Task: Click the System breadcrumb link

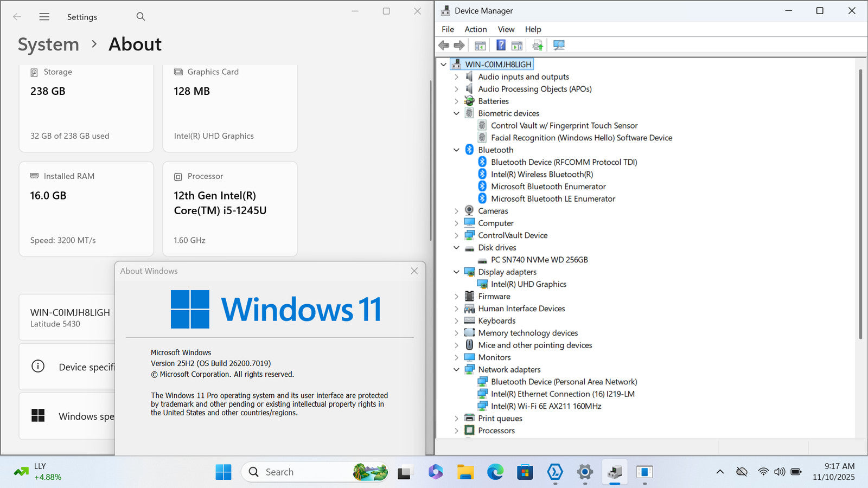Action: click(x=48, y=44)
